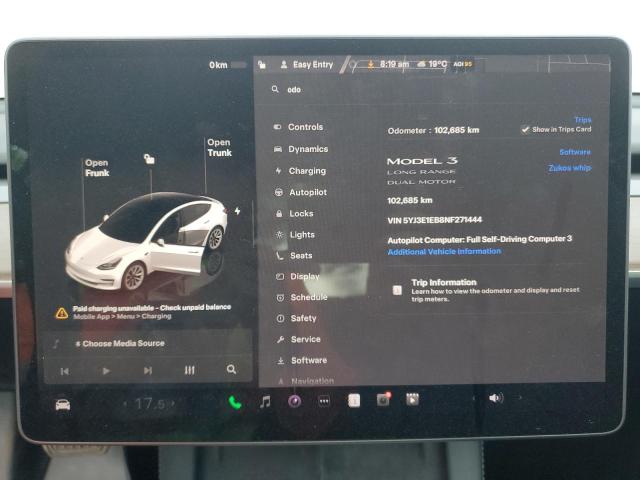
Task: Search media with magnifier icon
Action: [231, 369]
